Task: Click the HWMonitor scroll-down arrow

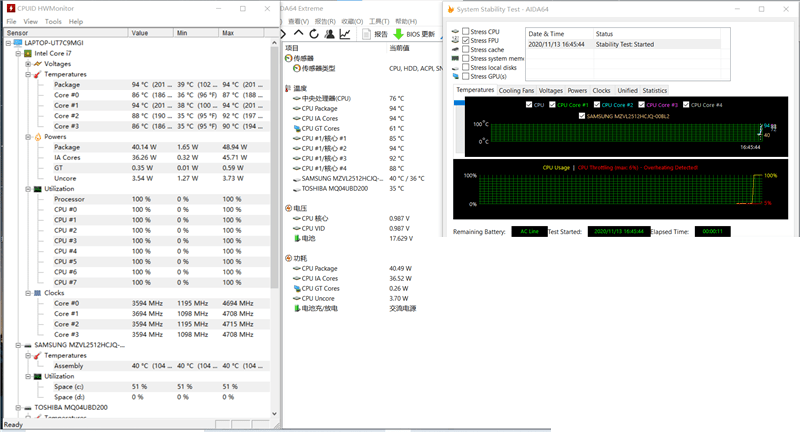Action: pyautogui.click(x=274, y=414)
